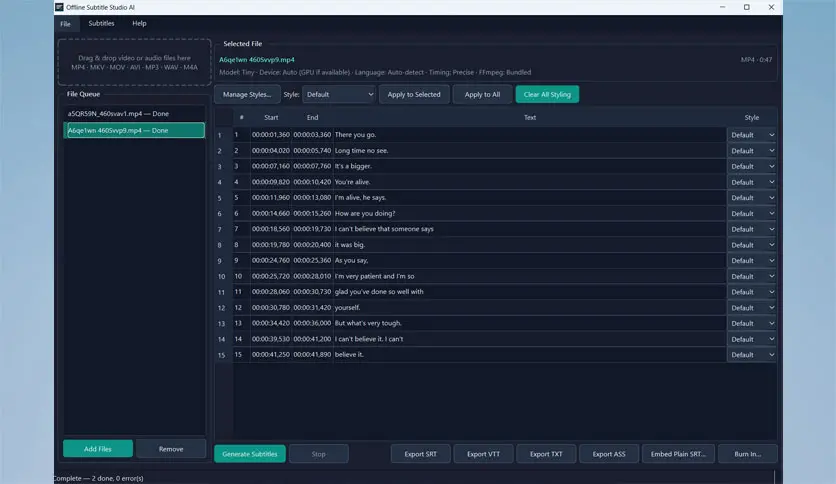Open style dropdown for 'How are you doing?' row
The image size is (836, 484).
[751, 213]
